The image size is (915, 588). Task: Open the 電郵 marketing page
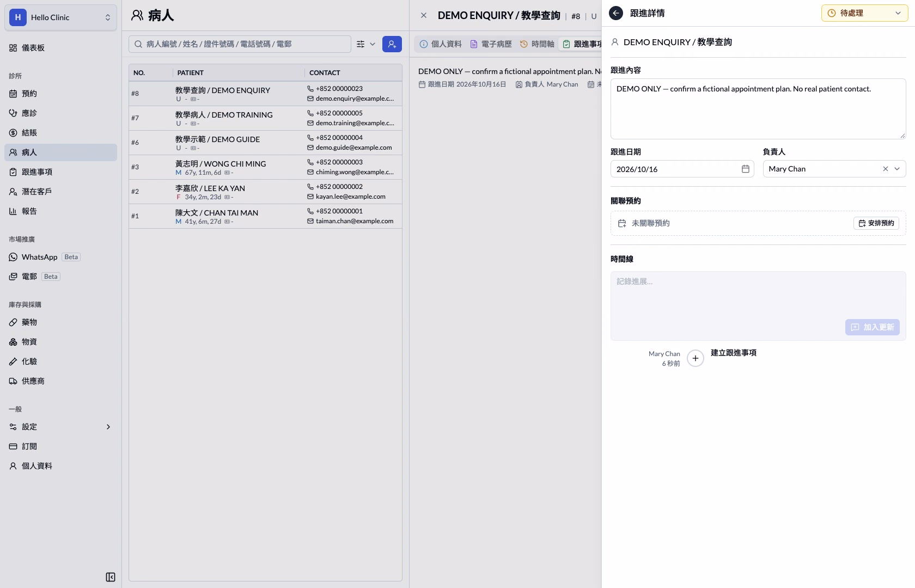[x=60, y=277]
